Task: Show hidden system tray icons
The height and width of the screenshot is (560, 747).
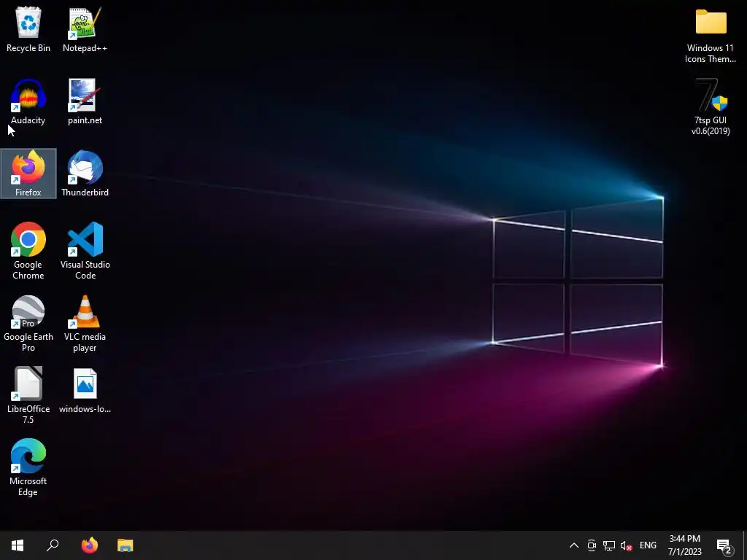Action: point(574,545)
